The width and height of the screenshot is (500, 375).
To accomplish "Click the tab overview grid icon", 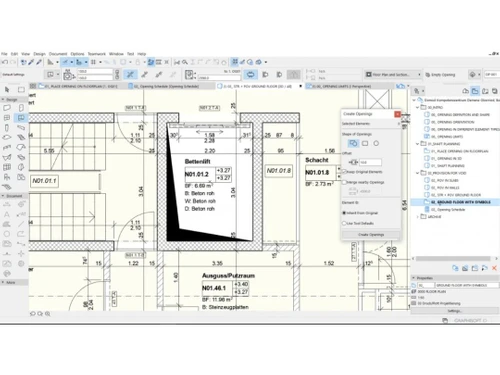I will pyautogui.click(x=33, y=86).
